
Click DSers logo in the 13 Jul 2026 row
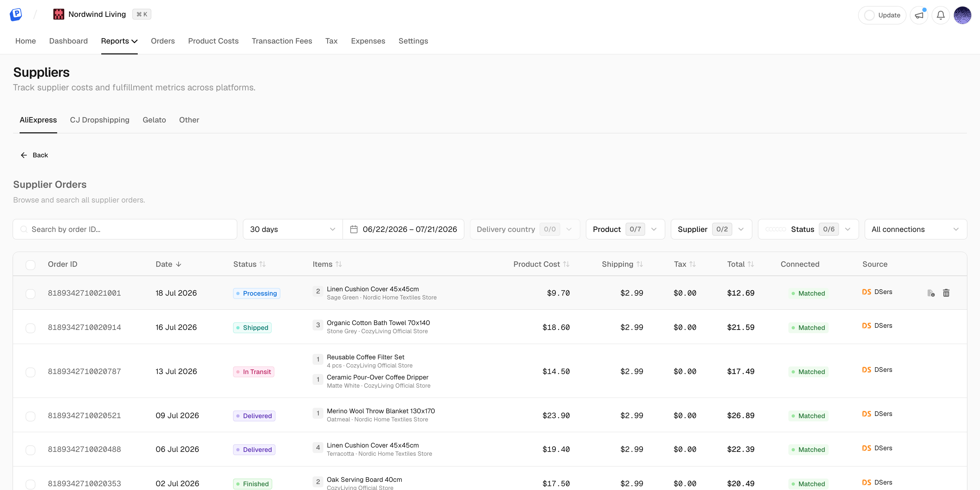click(866, 370)
